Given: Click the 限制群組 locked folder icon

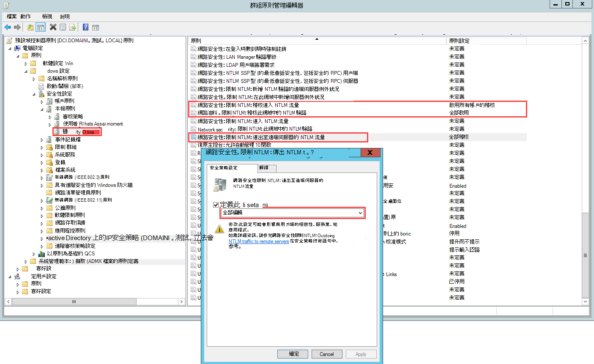Looking at the screenshot, I should coord(49,147).
